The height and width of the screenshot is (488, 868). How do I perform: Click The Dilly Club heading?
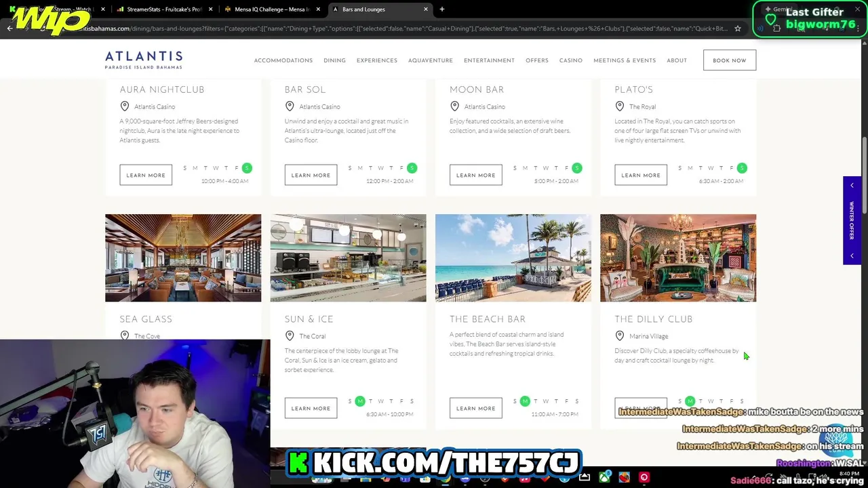point(654,319)
